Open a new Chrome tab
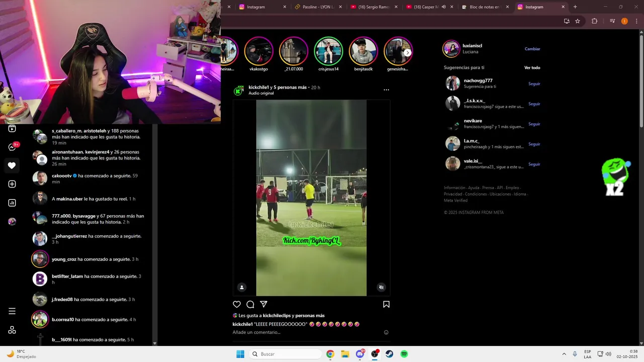644x362 pixels. (575, 7)
